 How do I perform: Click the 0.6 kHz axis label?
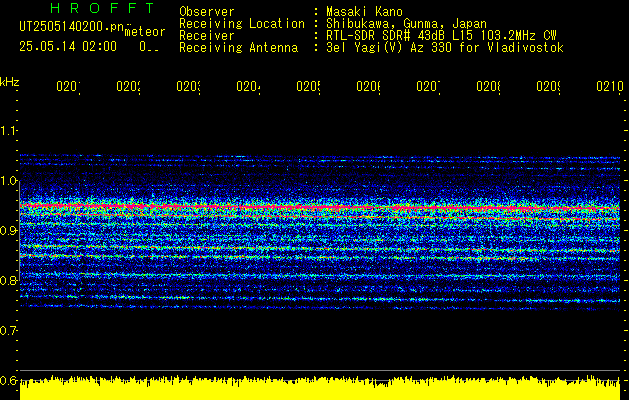[8, 380]
